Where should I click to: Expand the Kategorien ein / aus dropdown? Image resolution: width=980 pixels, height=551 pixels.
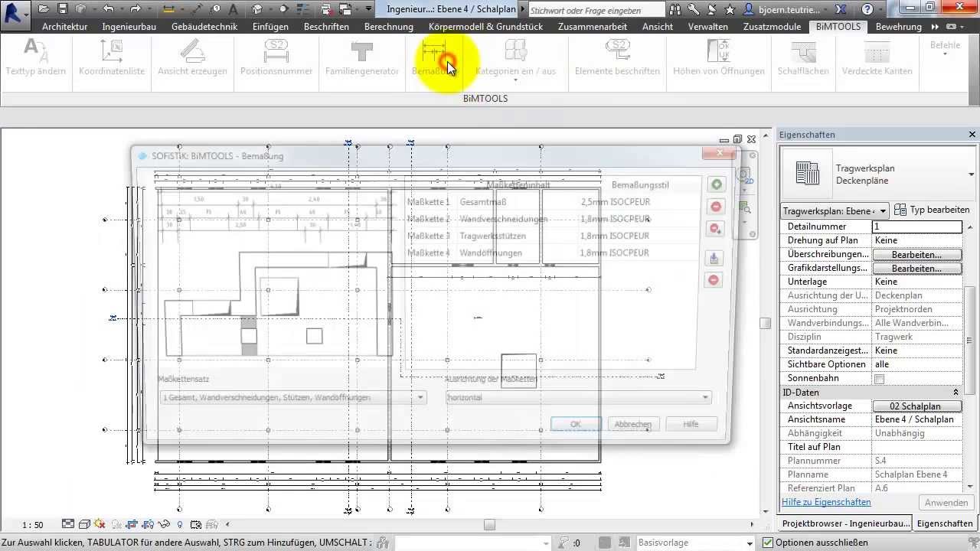coord(515,80)
